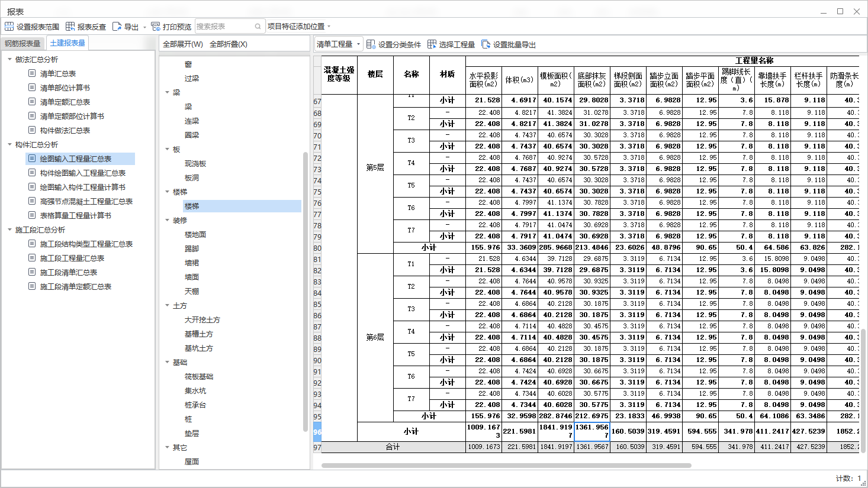Click report icon beside 施工段工程量汇总表
The image size is (868, 488).
click(32, 258)
